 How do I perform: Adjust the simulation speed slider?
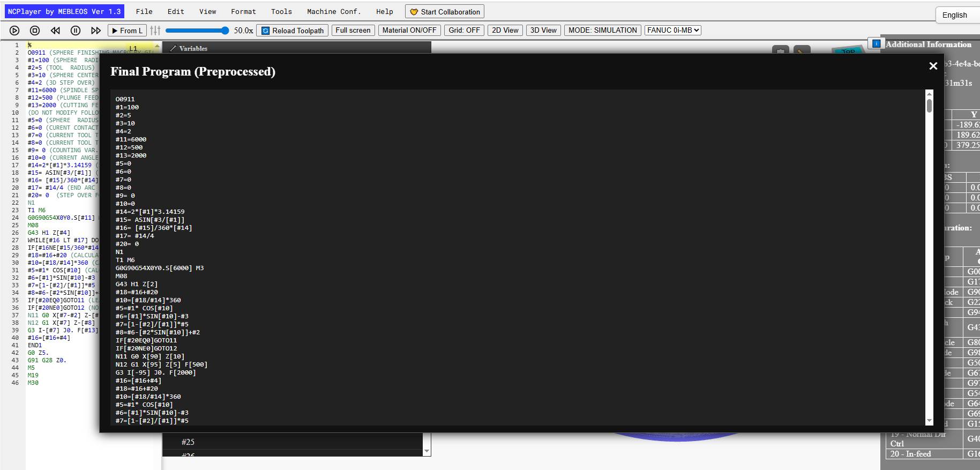[x=198, y=31]
